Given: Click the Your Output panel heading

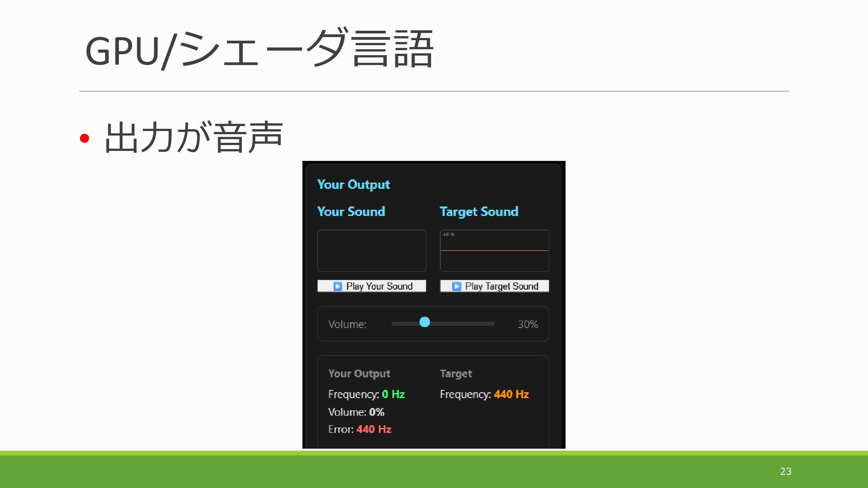Looking at the screenshot, I should pyautogui.click(x=353, y=184).
